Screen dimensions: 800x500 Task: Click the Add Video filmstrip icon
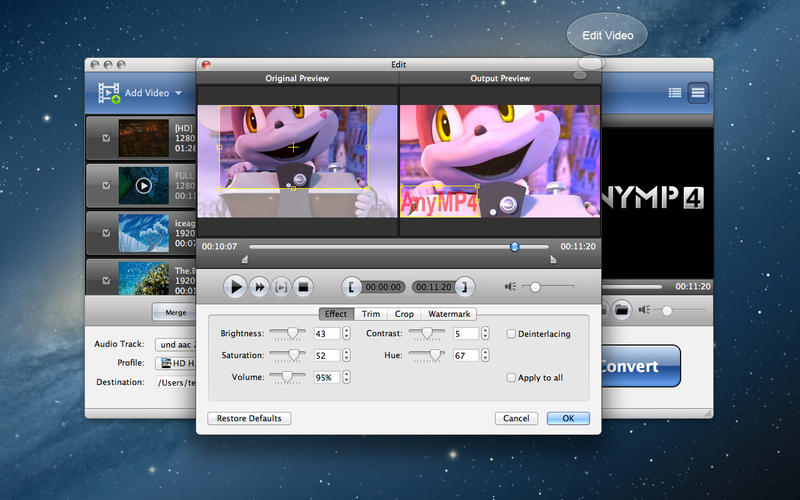click(x=108, y=93)
